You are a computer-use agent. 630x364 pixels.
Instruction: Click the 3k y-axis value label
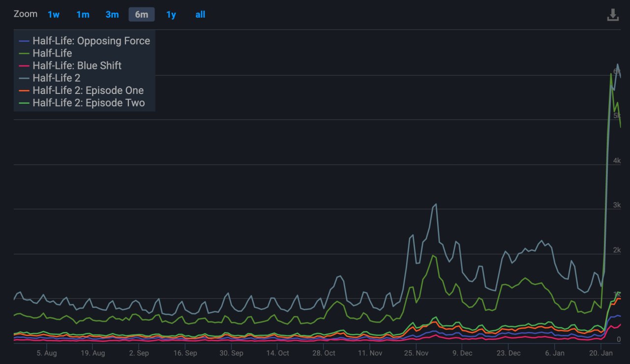point(617,205)
